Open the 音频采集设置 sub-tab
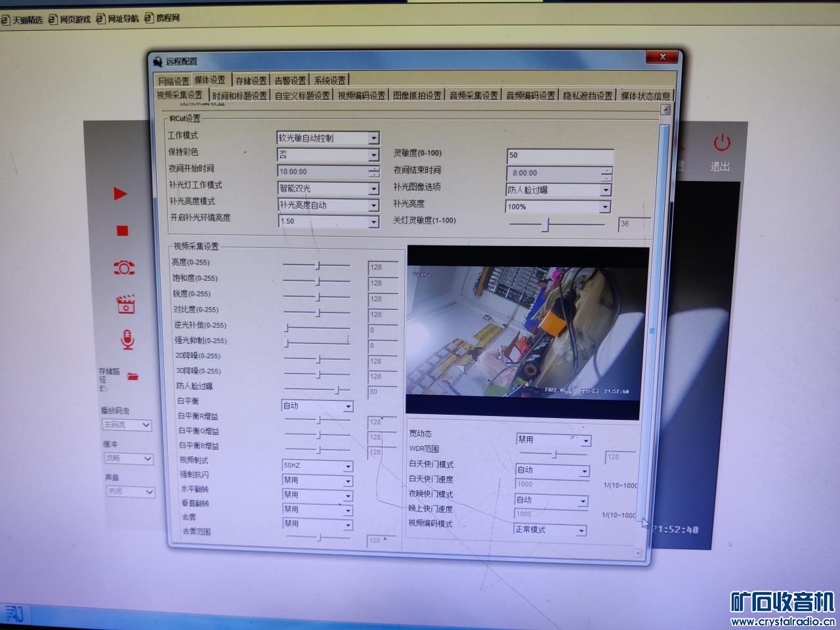 pyautogui.click(x=474, y=95)
